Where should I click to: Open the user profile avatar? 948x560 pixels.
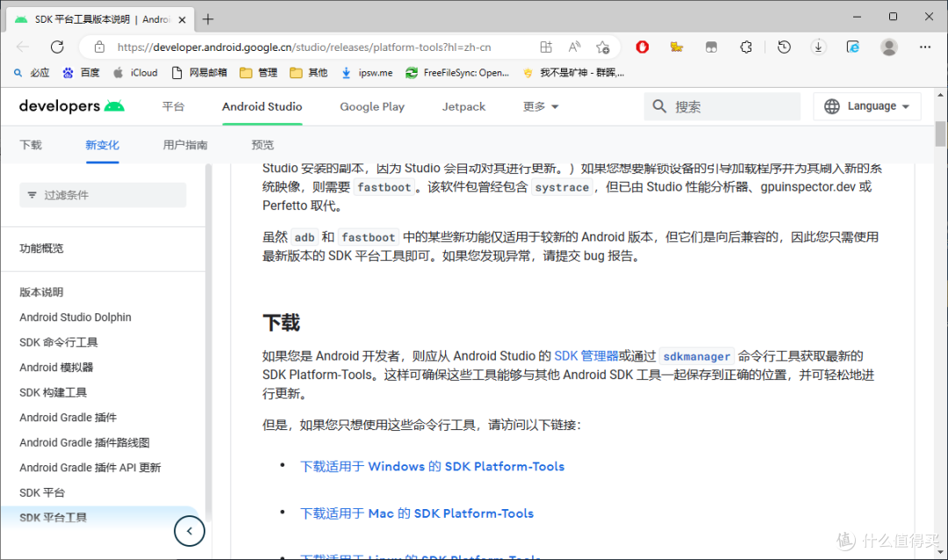[x=888, y=47]
